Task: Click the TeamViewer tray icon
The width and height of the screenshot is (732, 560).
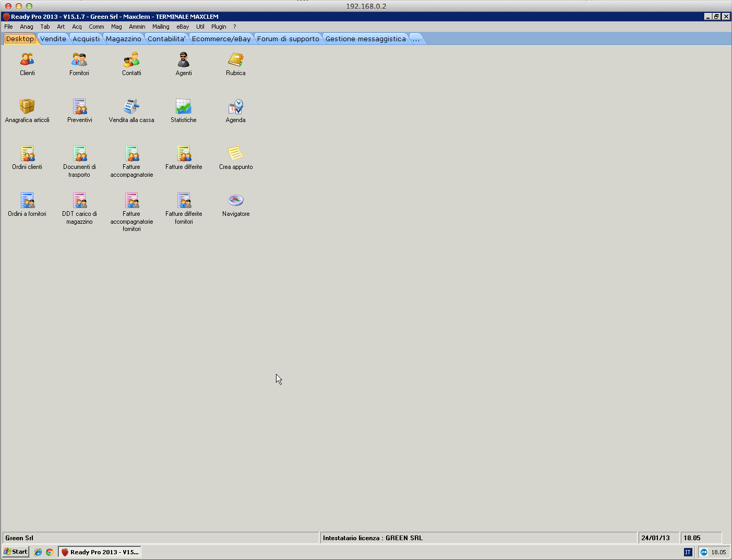Action: click(x=704, y=552)
